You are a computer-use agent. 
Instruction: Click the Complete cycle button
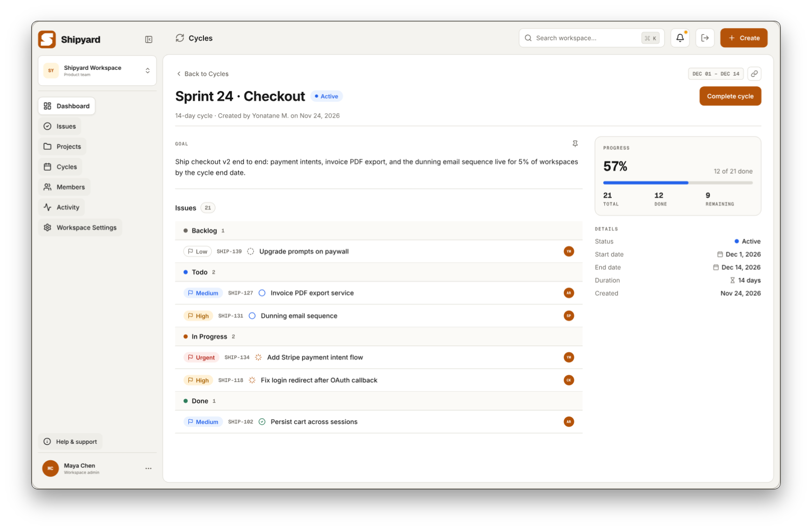coord(730,96)
